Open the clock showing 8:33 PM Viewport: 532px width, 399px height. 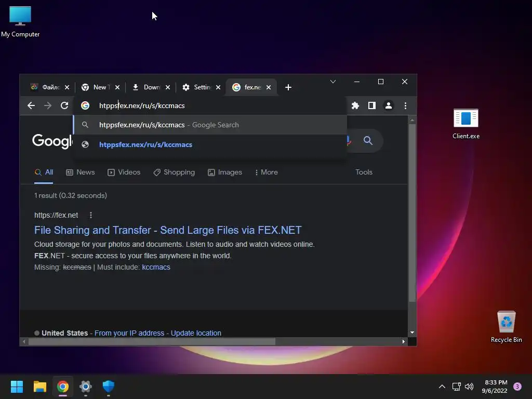495,387
